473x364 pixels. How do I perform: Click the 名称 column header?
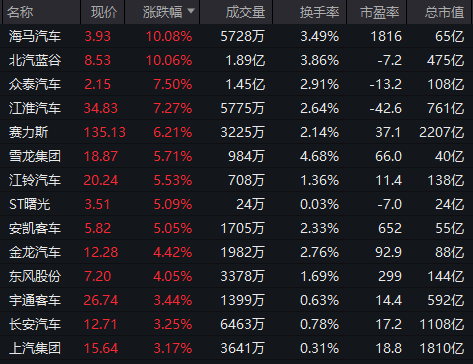pos(20,12)
